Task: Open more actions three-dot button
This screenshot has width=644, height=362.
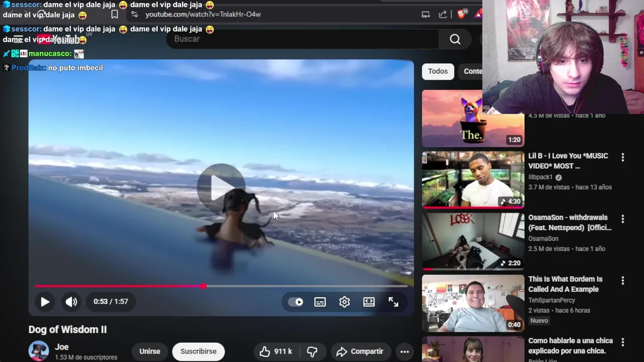Action: 405,351
